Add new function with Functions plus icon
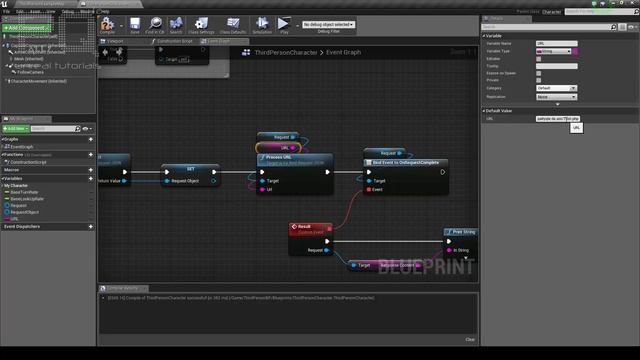 tap(91, 155)
